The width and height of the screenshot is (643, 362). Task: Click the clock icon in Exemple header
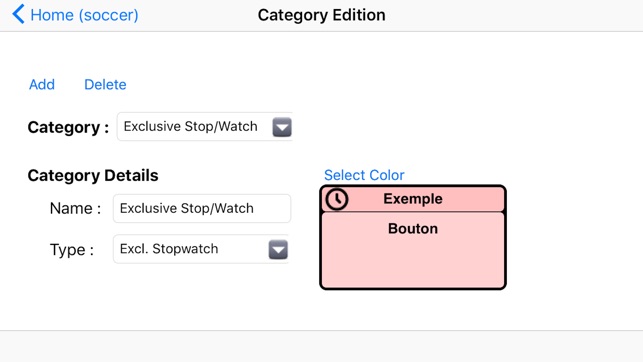point(337,199)
